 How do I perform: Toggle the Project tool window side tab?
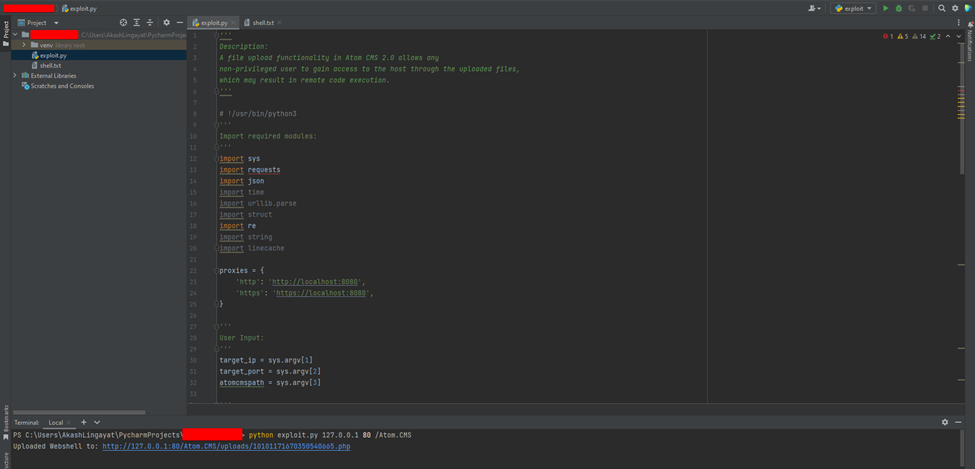pyautogui.click(x=6, y=34)
